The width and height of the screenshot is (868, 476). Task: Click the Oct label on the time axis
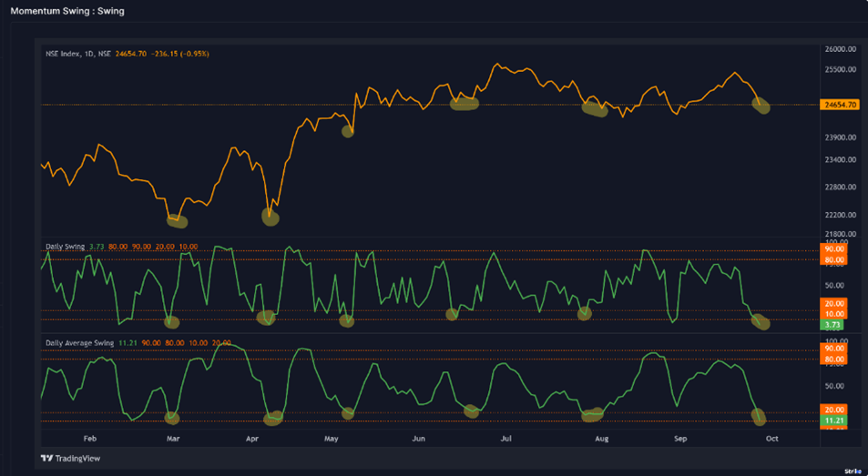pyautogui.click(x=771, y=438)
